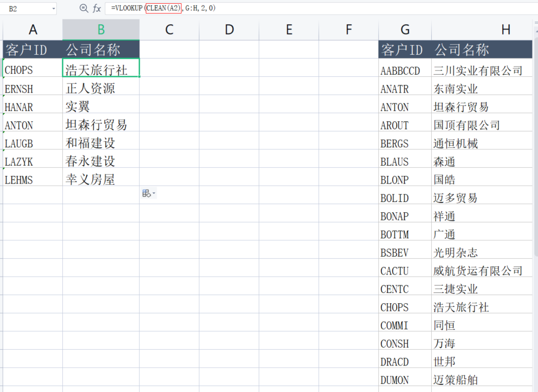Image resolution: width=538 pixels, height=392 pixels.
Task: Select cell containing 光明杂志
Action: pos(482,249)
